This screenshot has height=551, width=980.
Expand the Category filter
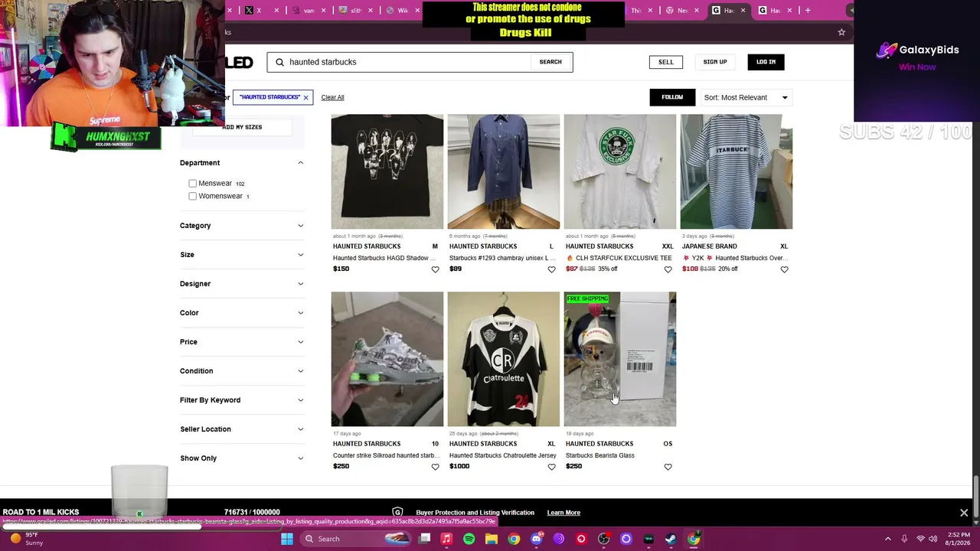click(241, 226)
